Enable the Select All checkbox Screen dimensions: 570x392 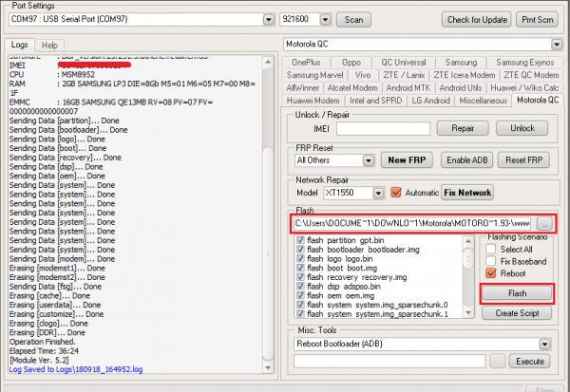click(x=491, y=250)
